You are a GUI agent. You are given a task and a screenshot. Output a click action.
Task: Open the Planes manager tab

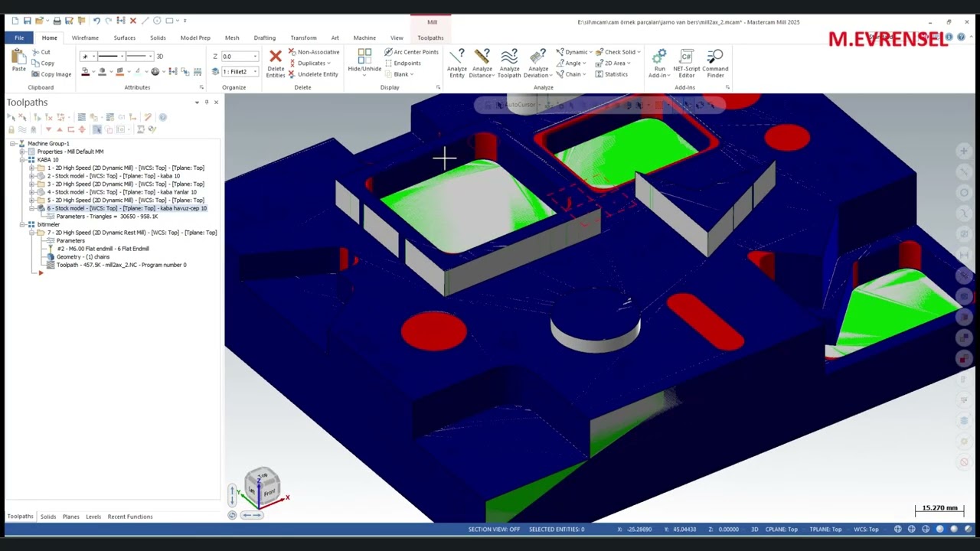[70, 517]
